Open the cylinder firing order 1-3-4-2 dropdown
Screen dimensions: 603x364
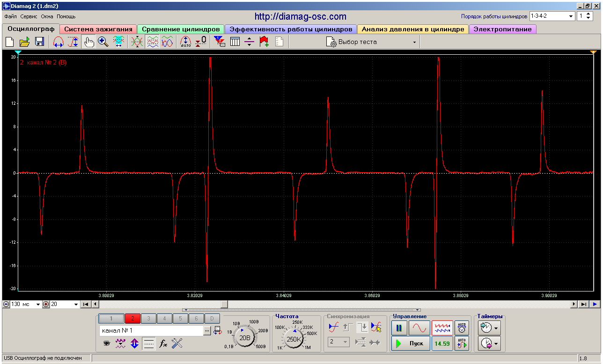point(571,16)
